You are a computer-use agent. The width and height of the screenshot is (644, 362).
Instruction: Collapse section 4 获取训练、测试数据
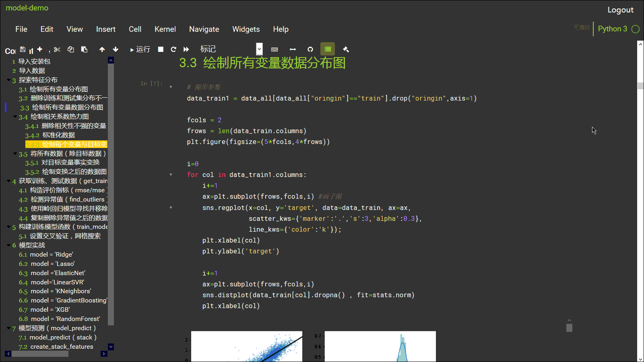8,181
